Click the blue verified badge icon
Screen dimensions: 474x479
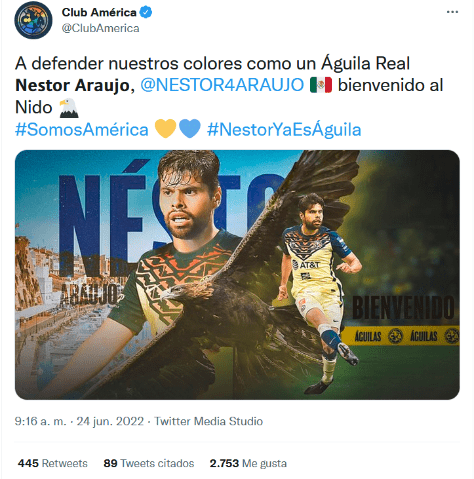[x=146, y=12]
